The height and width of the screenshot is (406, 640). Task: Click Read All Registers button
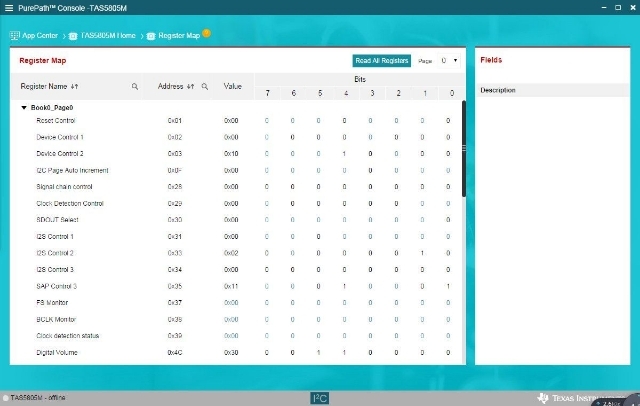(382, 60)
